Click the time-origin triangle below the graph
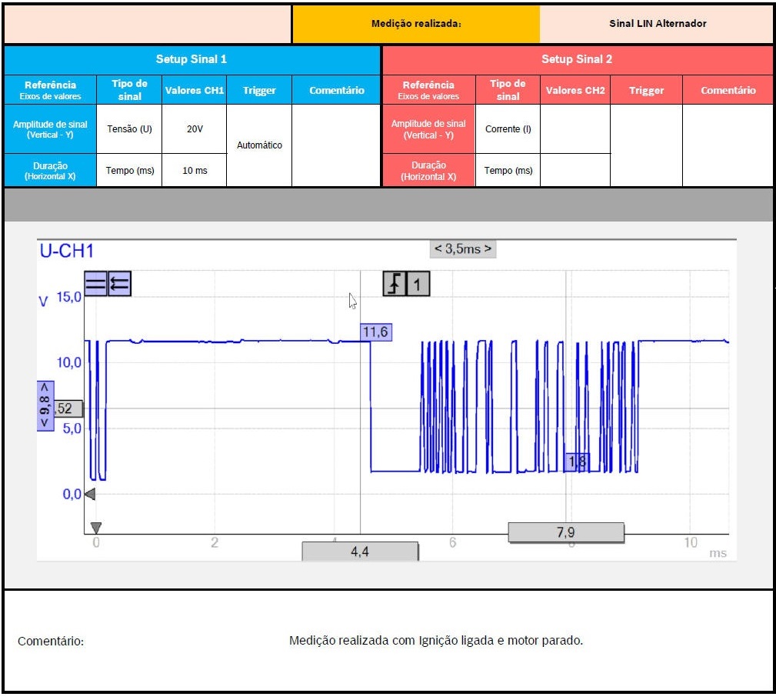 pos(95,528)
